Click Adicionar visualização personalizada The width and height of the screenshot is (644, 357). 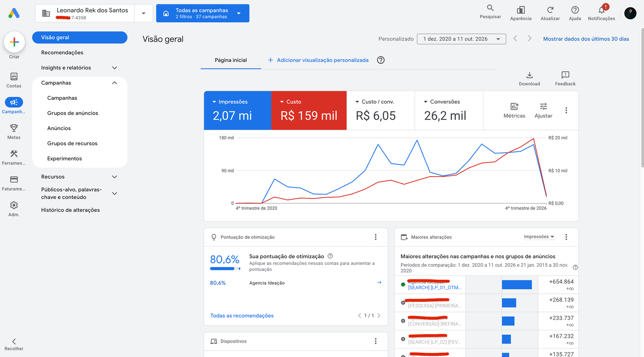pos(318,60)
